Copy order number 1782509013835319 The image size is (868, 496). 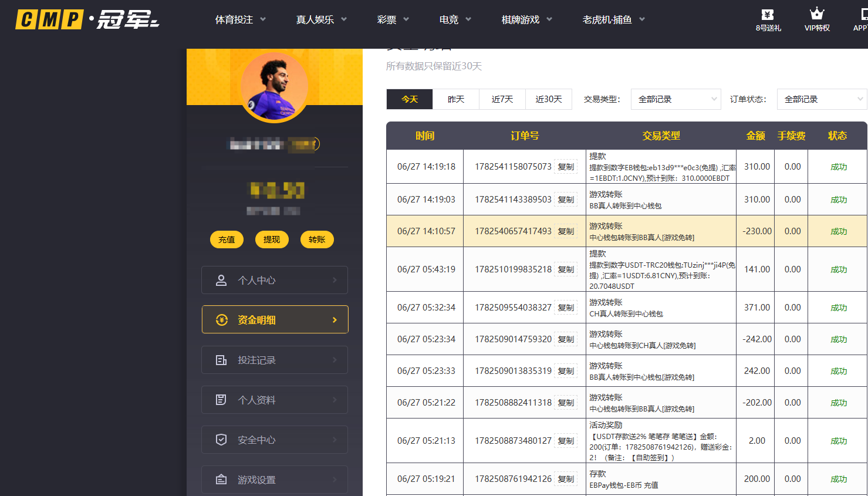(566, 371)
